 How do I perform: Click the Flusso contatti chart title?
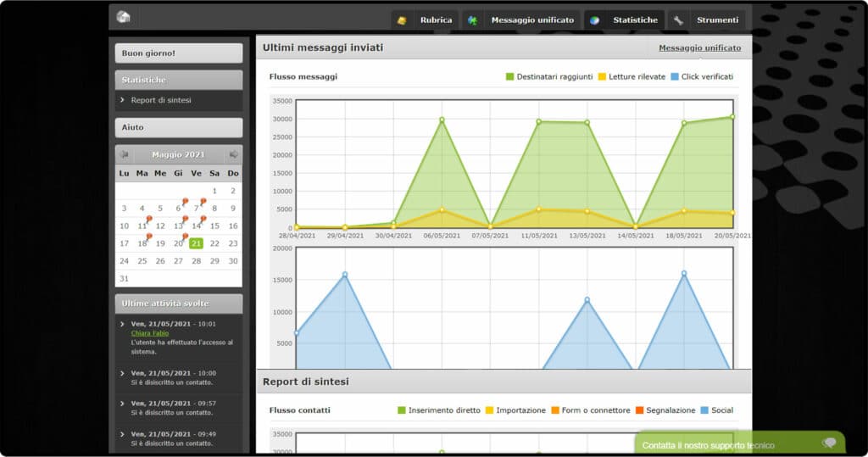tap(299, 410)
